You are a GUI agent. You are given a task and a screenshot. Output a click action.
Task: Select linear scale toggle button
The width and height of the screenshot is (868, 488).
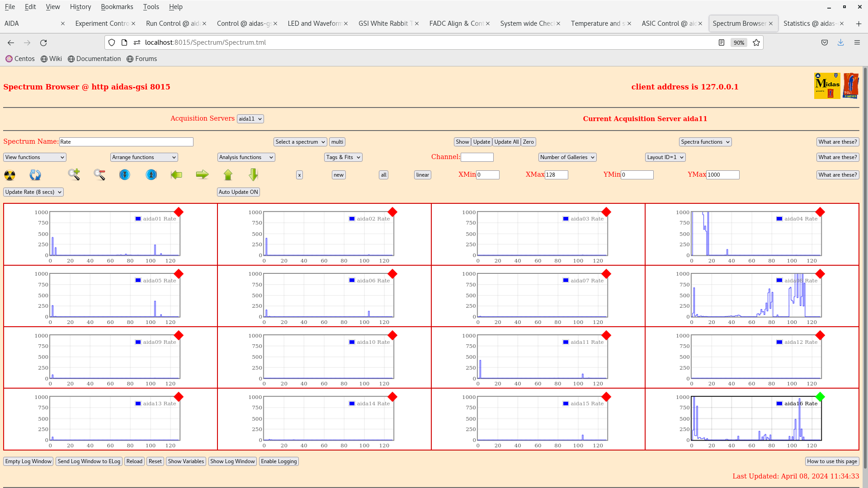tap(423, 174)
